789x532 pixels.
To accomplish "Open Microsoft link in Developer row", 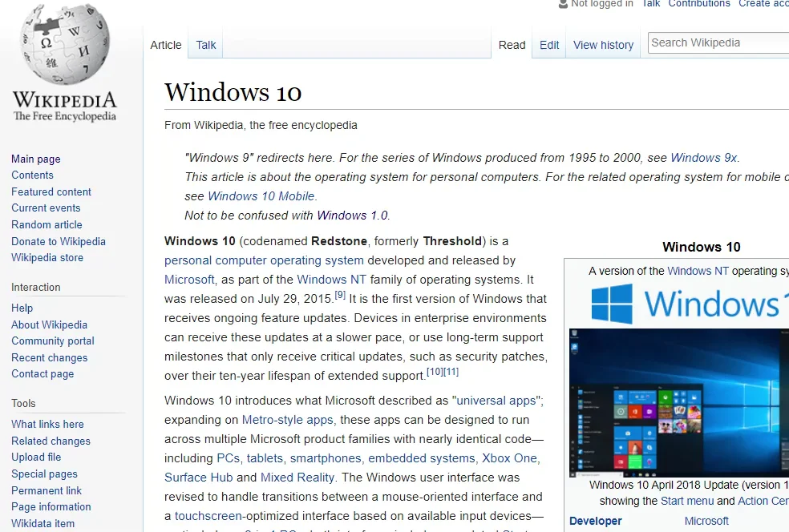I will click(x=706, y=521).
